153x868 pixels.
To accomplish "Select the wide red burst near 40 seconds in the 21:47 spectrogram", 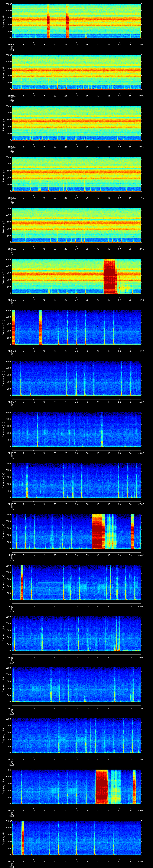I will pyautogui.click(x=98, y=531).
